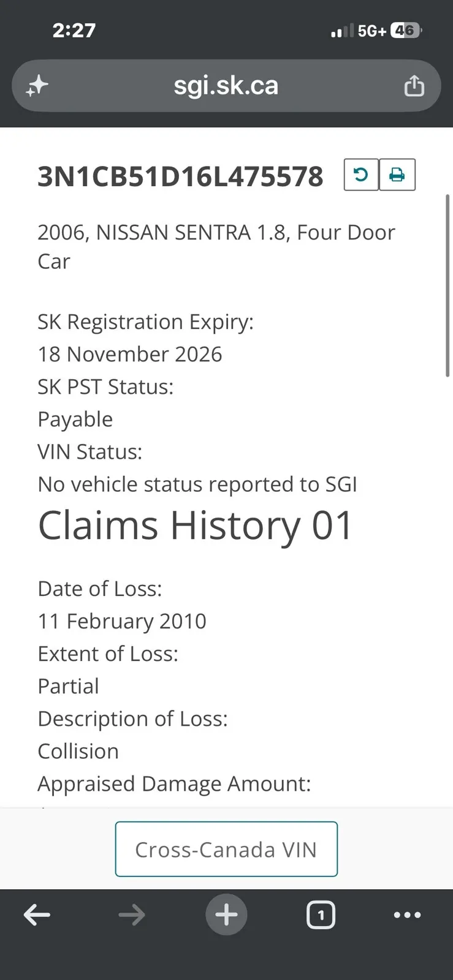Tap the sparkle assistant icon in address bar
The image size is (453, 980).
point(37,86)
